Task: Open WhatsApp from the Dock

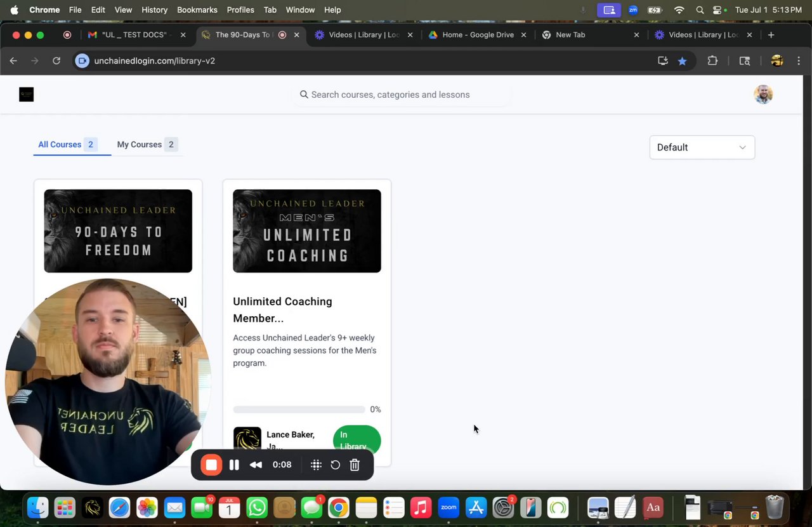Action: (257, 507)
